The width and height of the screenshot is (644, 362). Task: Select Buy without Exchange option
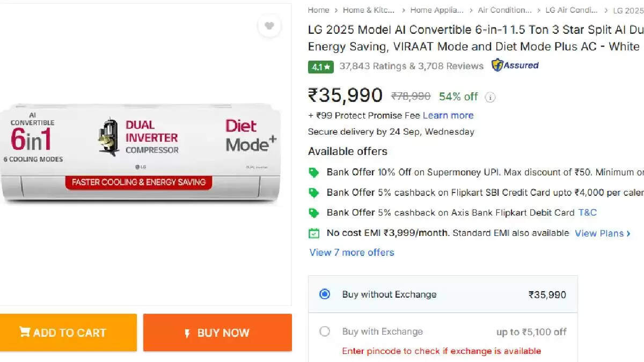[x=324, y=294]
